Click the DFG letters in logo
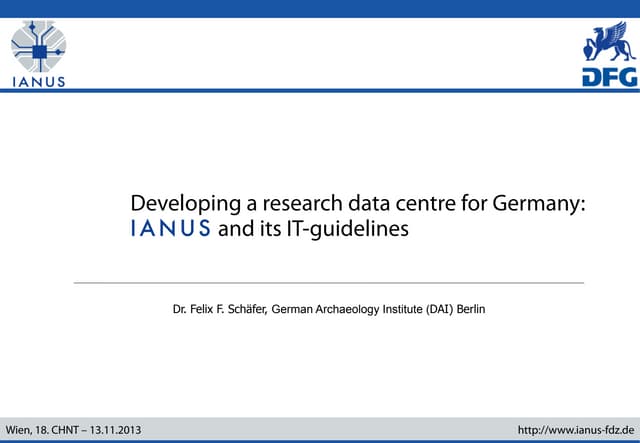Viewport: 640px width, 443px height. (609, 76)
